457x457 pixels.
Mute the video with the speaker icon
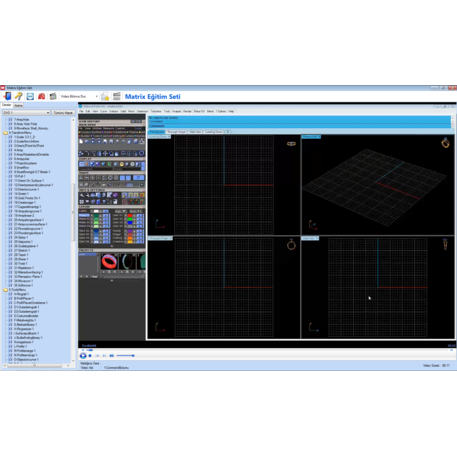[112, 356]
